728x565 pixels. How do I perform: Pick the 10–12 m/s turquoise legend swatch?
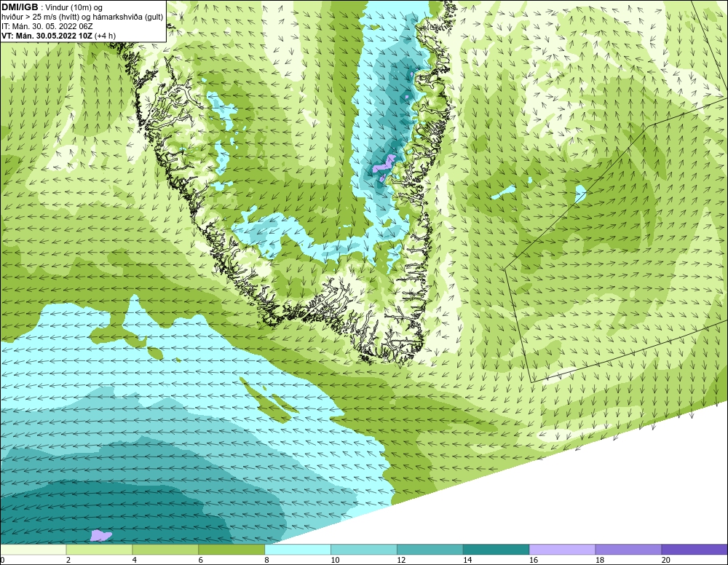click(x=364, y=550)
